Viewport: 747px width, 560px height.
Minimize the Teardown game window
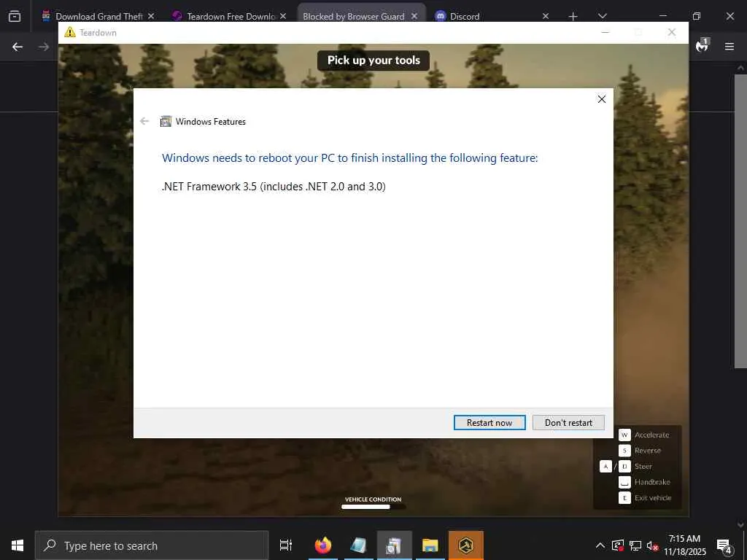(605, 32)
